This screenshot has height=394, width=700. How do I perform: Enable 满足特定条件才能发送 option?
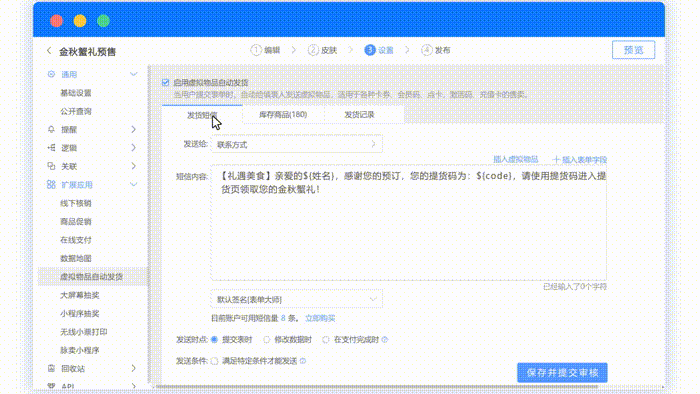point(214,361)
